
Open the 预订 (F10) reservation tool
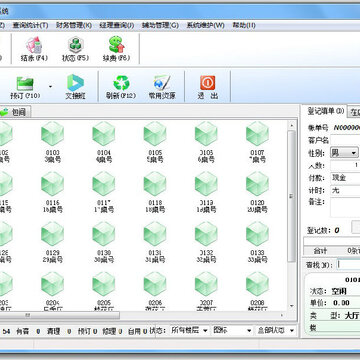click(x=25, y=87)
